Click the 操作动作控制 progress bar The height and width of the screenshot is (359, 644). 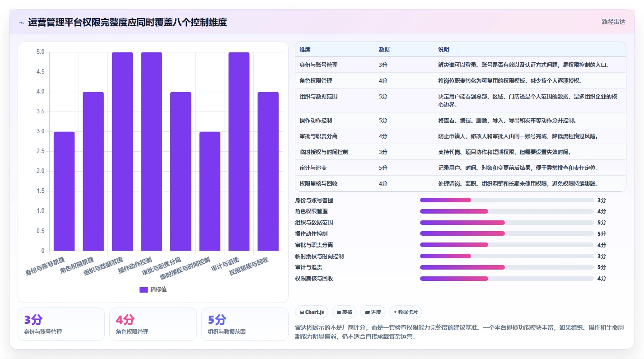[507, 233]
